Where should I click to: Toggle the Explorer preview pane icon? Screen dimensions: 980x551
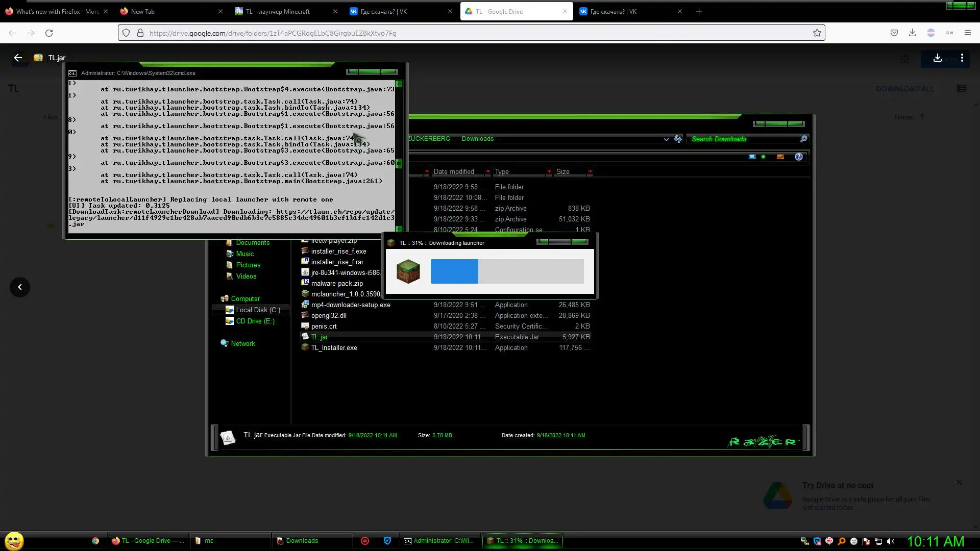[x=780, y=157]
